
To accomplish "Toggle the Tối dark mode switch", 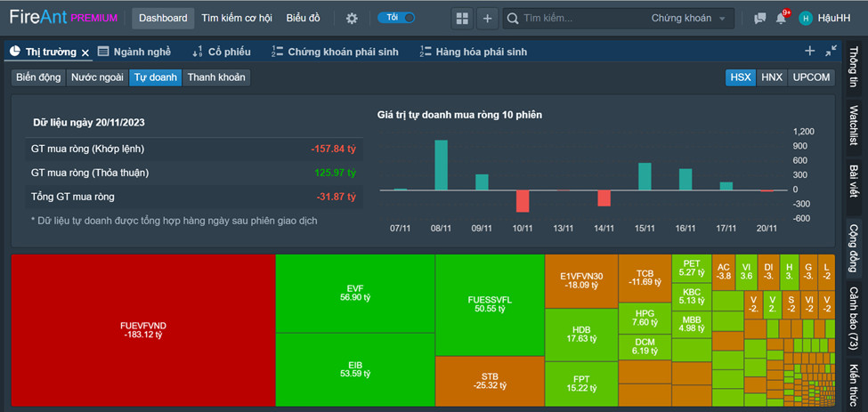I will point(396,18).
